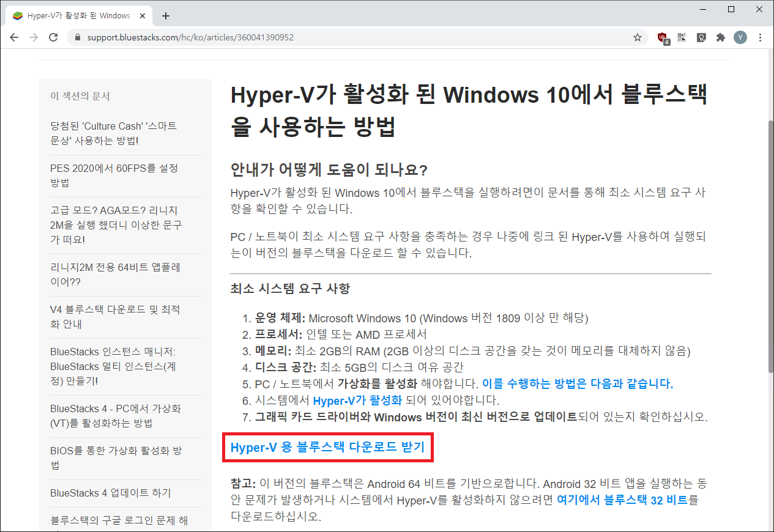Open the Hyper-V가 활성화 link
The width and height of the screenshot is (774, 532).
357,401
